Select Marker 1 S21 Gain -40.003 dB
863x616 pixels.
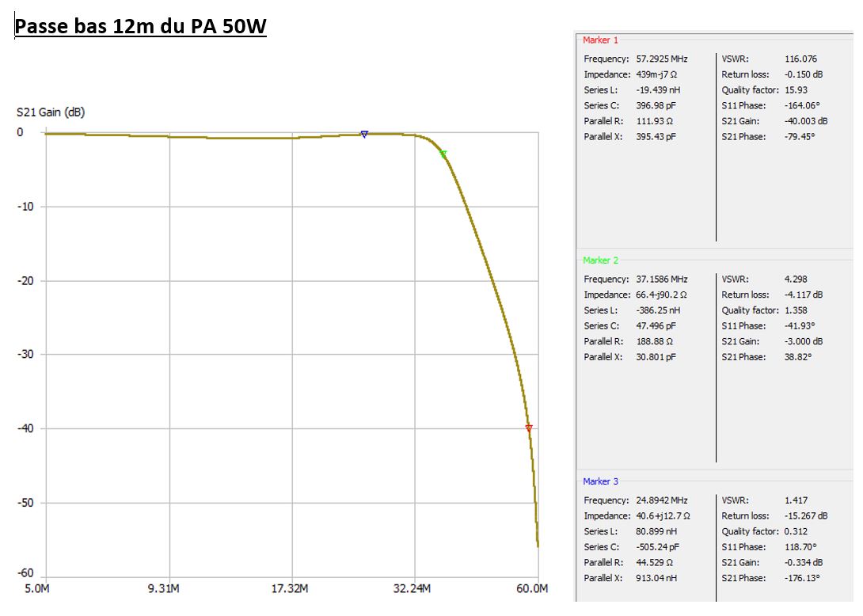pyautogui.click(x=806, y=121)
